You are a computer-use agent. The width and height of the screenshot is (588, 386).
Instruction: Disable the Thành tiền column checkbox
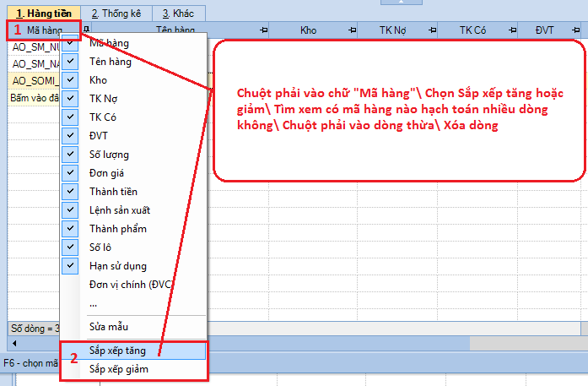(70, 192)
